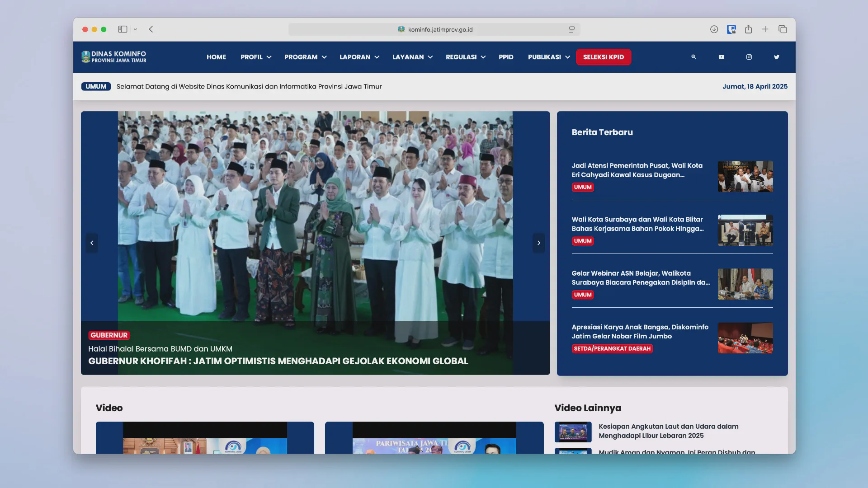
Task: Open Safari's Share icon
Action: coord(748,29)
